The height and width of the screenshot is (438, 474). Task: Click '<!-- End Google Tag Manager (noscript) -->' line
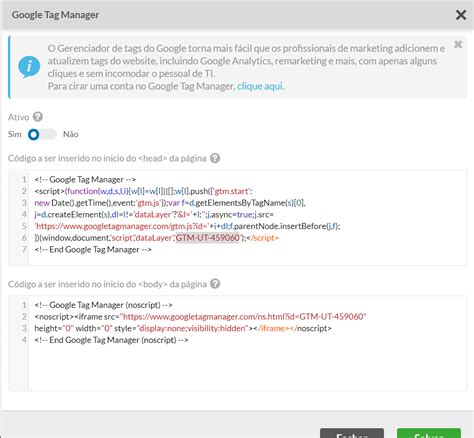[x=111, y=340]
